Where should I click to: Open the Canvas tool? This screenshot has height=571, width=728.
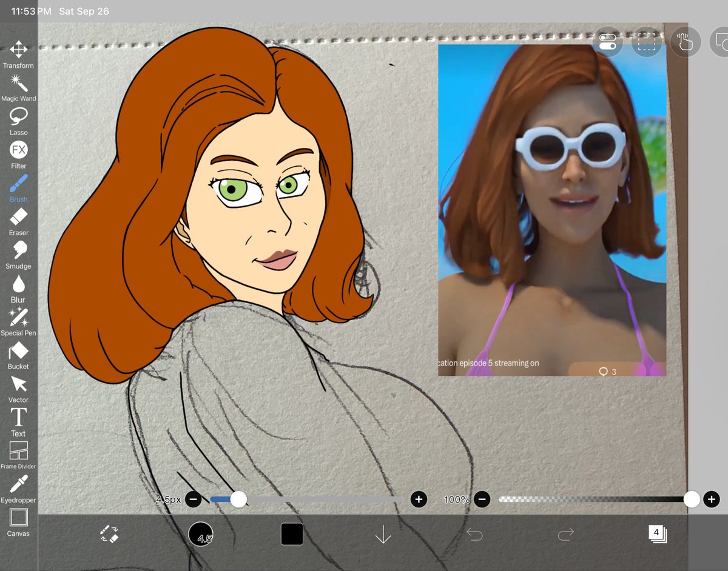click(18, 523)
